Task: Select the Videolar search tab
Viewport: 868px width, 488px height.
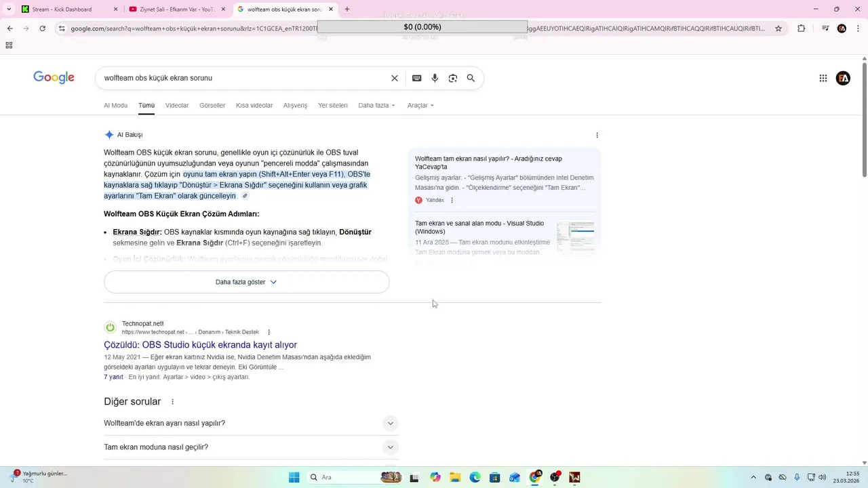Action: (x=177, y=105)
